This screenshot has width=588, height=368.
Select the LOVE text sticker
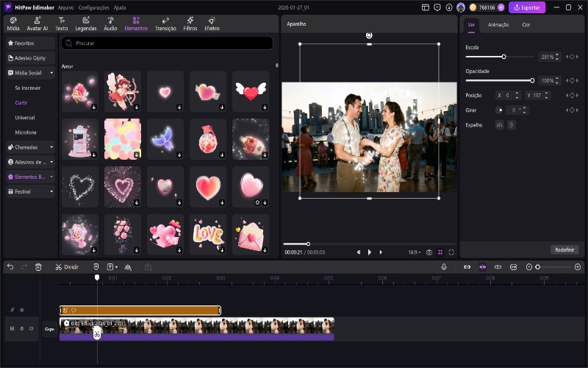tap(208, 234)
